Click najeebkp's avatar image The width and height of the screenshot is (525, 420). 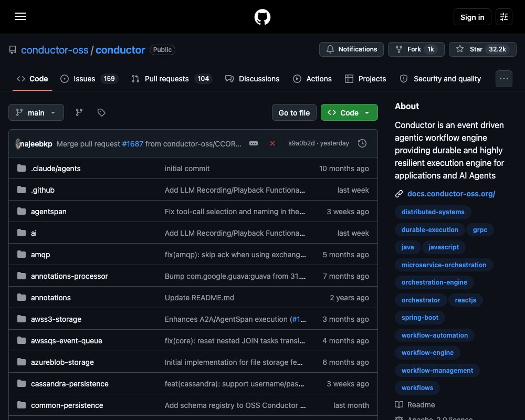18,144
